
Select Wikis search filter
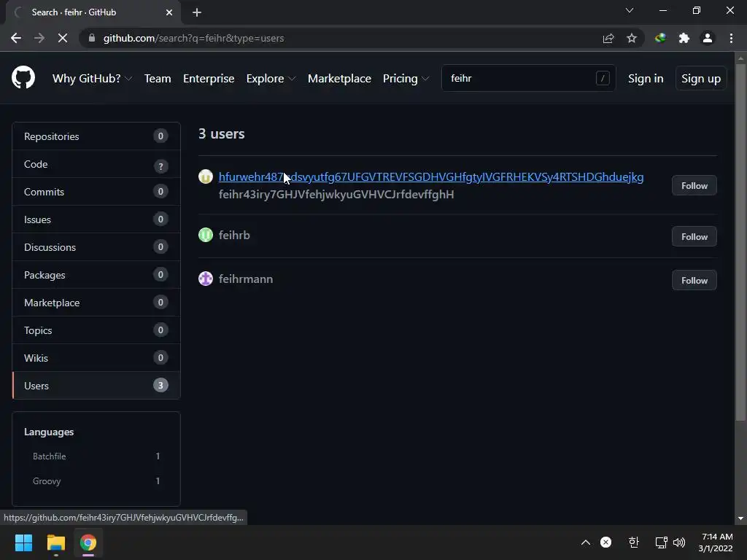[96, 357]
